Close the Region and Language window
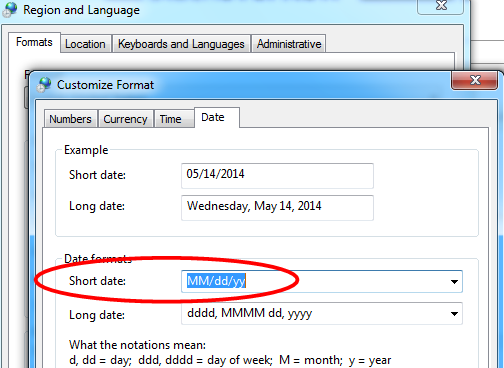This screenshot has height=368, width=504. (x=441, y=6)
